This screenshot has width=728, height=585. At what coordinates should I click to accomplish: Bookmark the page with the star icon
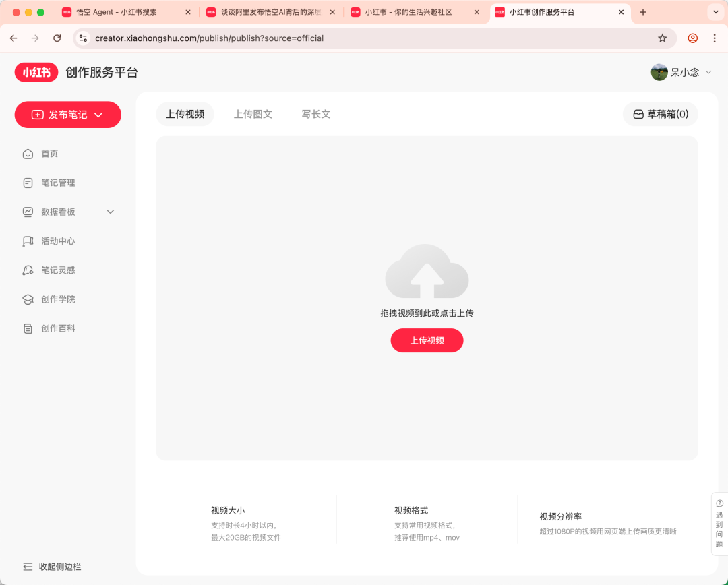click(x=662, y=38)
